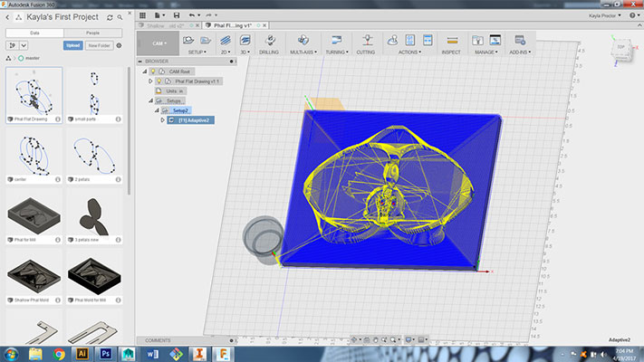Open the branch selector dropdown arrow
The height and width of the screenshot is (362, 644).
24,45
